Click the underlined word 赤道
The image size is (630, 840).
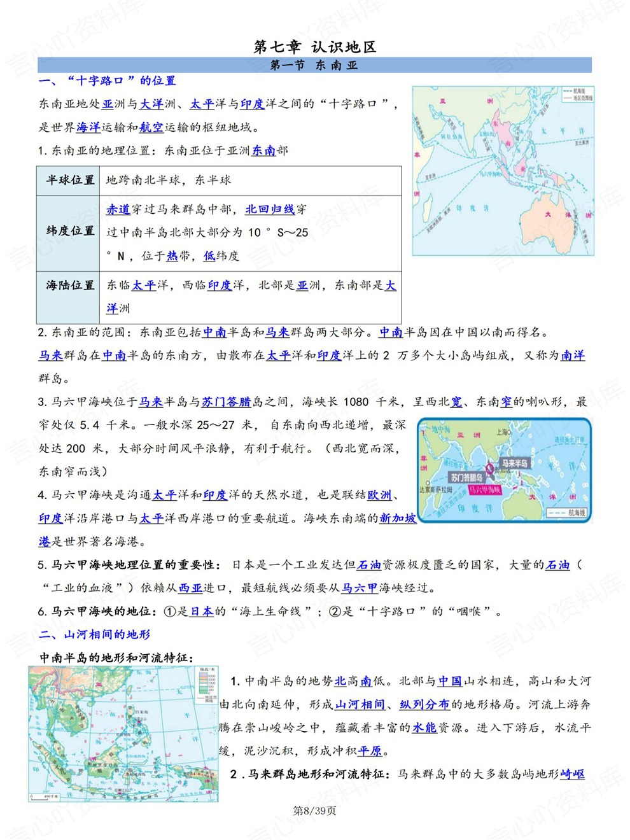point(118,209)
